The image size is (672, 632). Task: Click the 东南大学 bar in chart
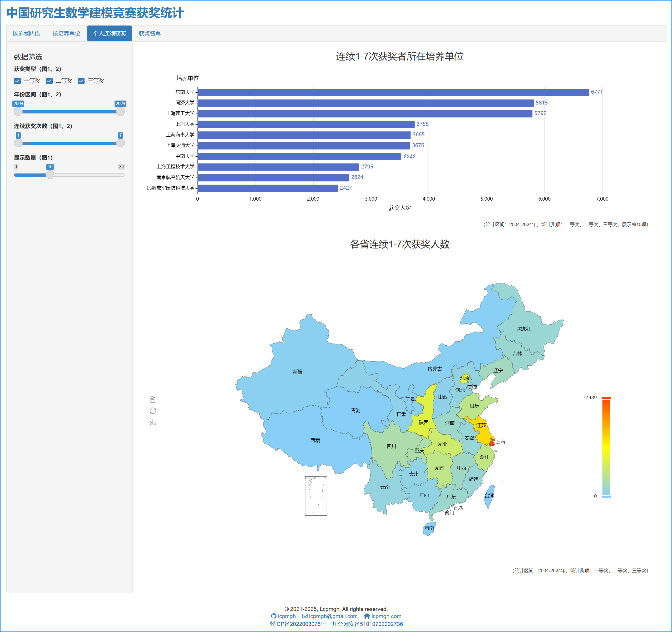(x=393, y=92)
